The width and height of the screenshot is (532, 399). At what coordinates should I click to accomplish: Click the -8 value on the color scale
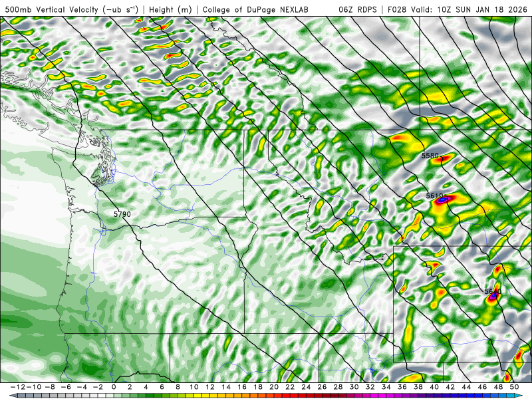(50, 387)
